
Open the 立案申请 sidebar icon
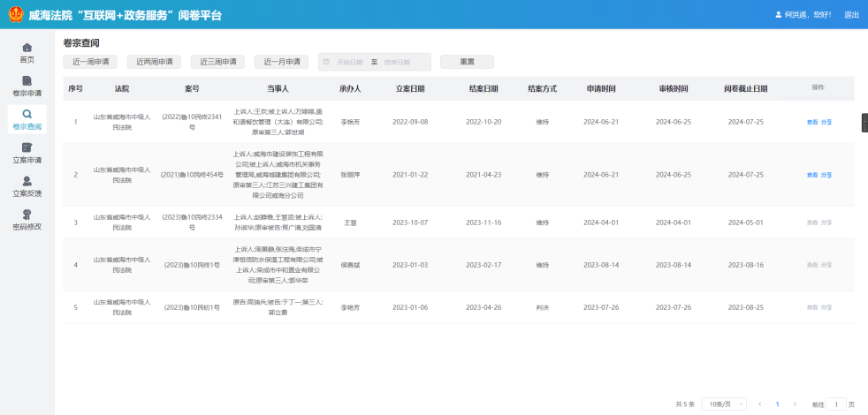pyautogui.click(x=27, y=148)
